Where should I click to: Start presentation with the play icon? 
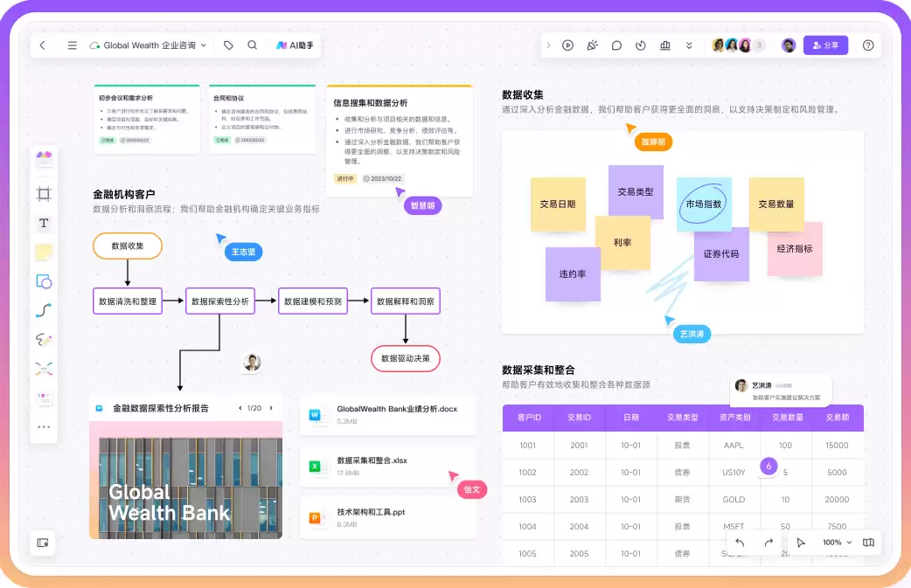pyautogui.click(x=567, y=45)
